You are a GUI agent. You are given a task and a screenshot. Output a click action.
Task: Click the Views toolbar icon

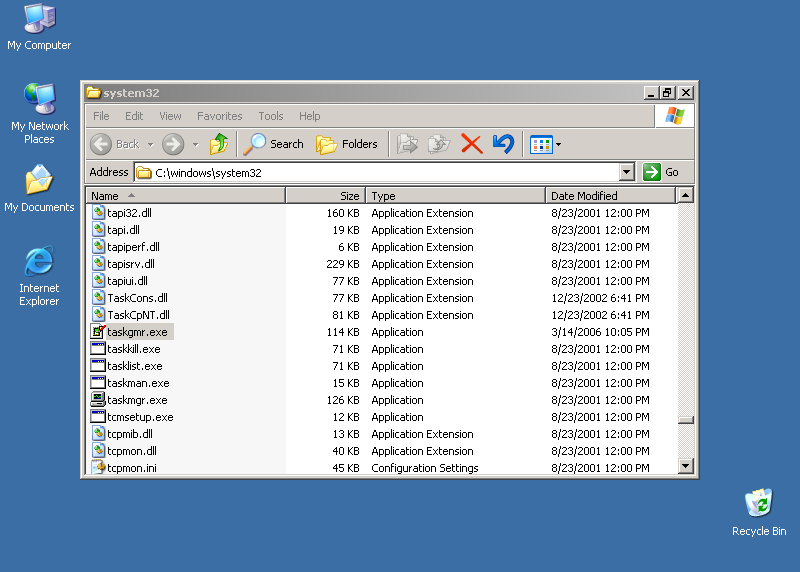point(541,144)
